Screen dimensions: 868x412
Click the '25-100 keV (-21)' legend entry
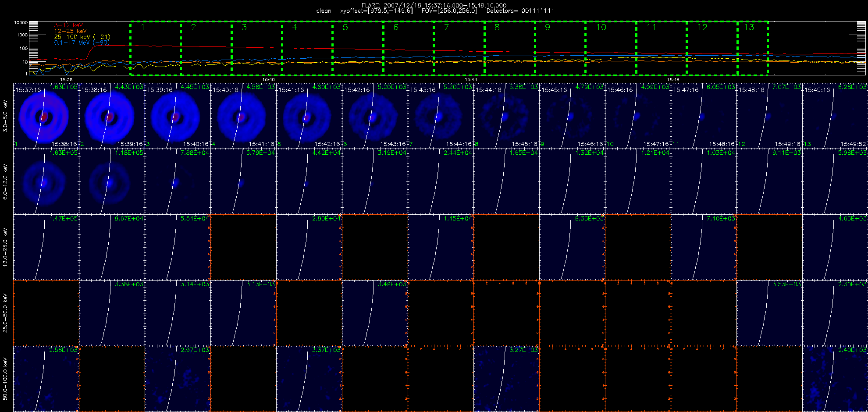pyautogui.click(x=82, y=37)
